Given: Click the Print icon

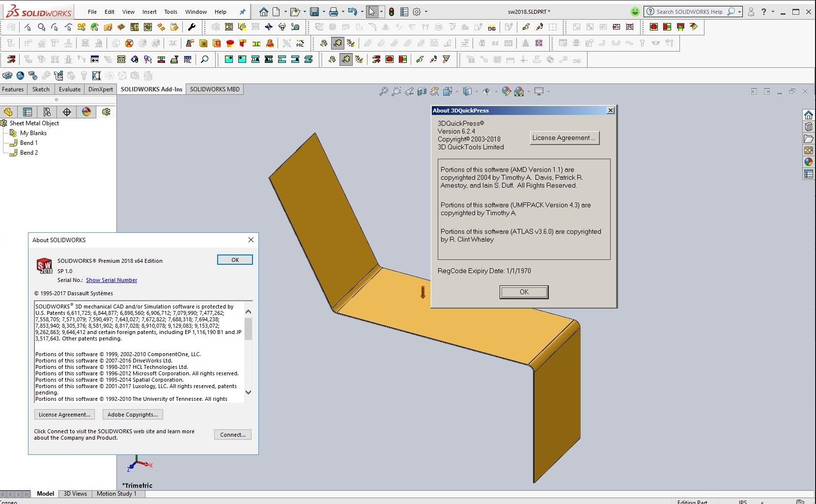Looking at the screenshot, I should point(334,12).
